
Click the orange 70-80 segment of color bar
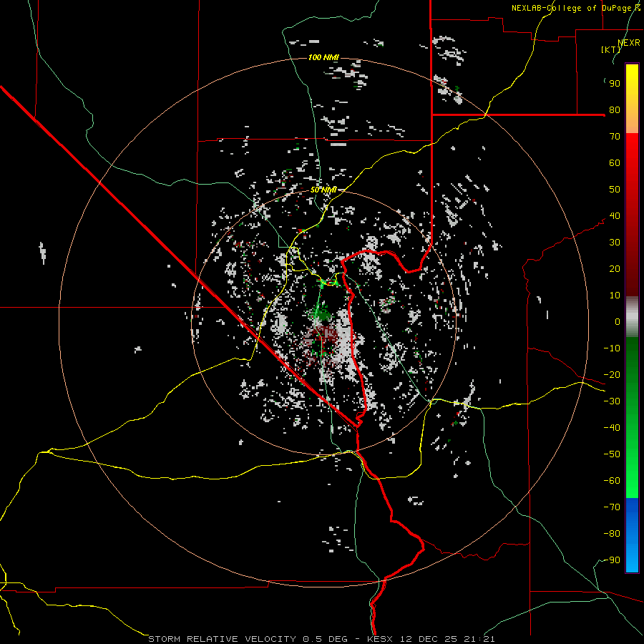(x=632, y=122)
